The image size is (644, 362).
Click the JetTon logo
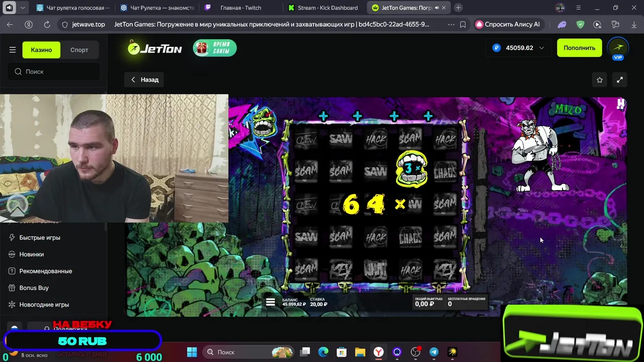pos(154,48)
